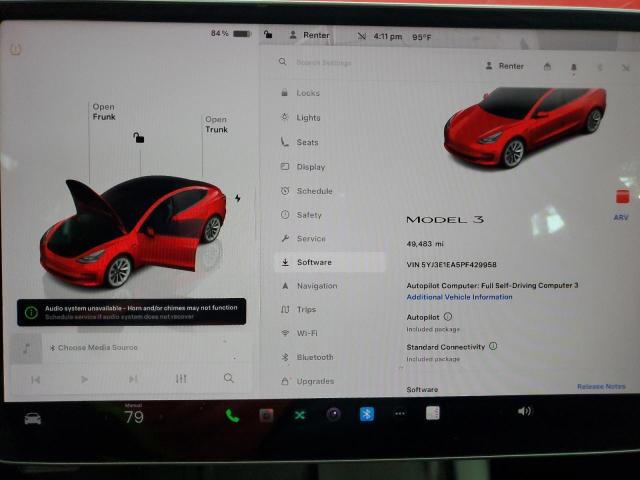The image size is (640, 480).
Task: Open the Phone app
Action: 232,416
